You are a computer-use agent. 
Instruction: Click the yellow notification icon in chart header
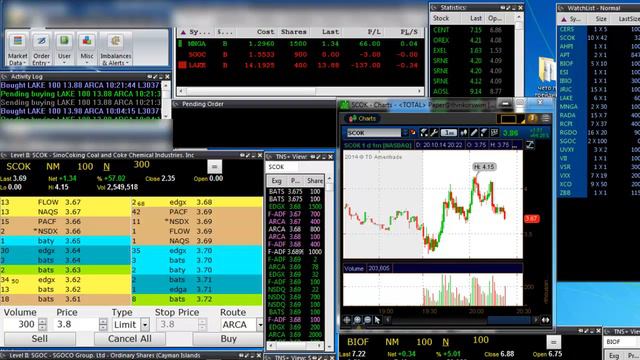pos(532,118)
